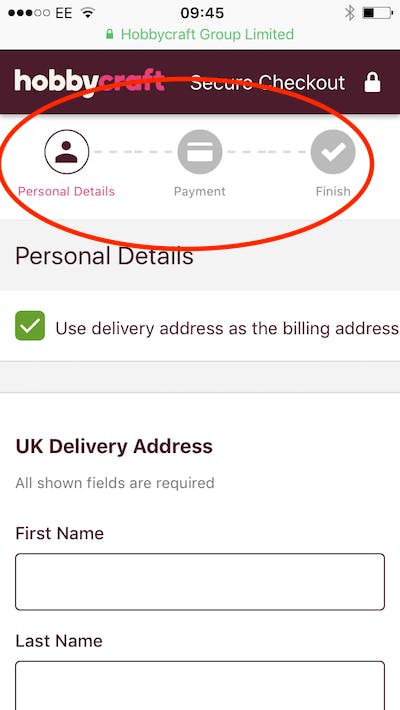
Task: Tap the Personal Details person icon
Action: 67,152
